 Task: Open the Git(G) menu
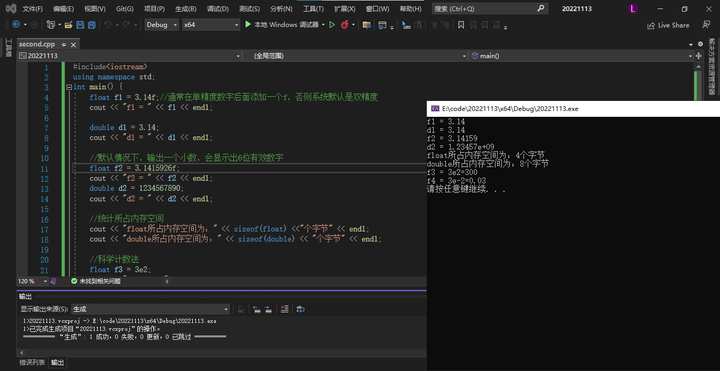pos(124,9)
